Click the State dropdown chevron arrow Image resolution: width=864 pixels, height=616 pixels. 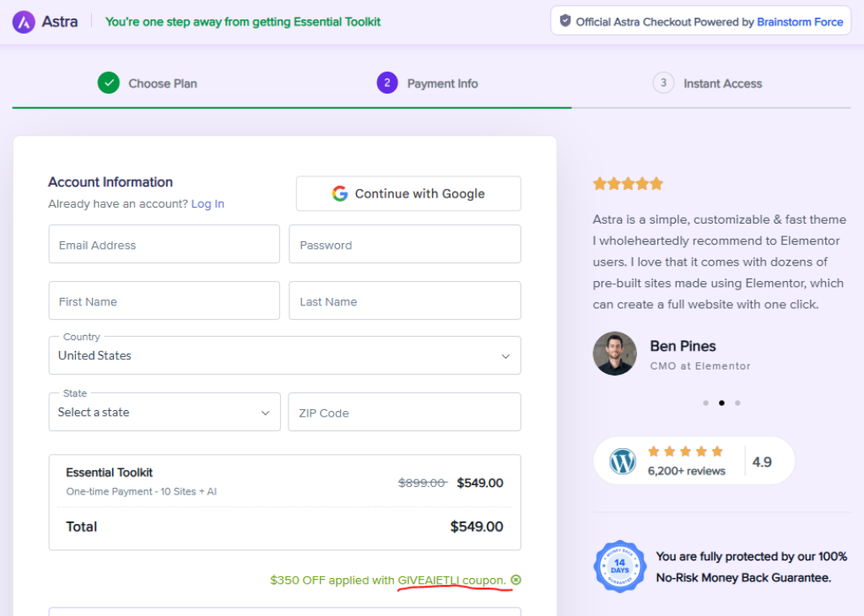point(265,413)
